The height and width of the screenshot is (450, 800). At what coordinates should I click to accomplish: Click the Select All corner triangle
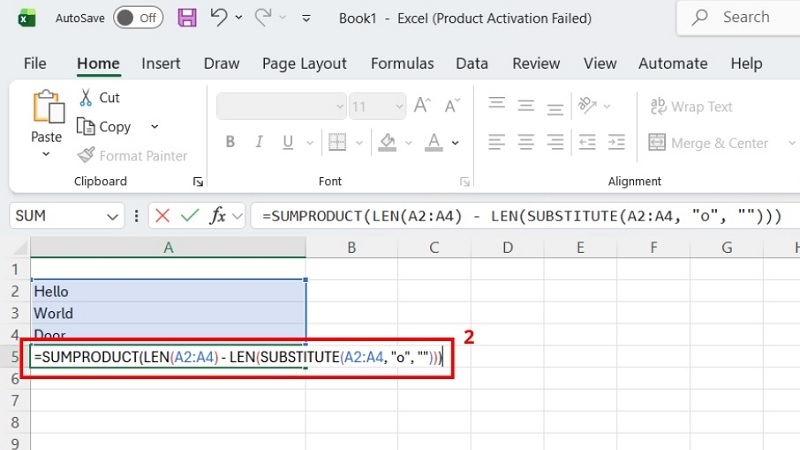20,248
